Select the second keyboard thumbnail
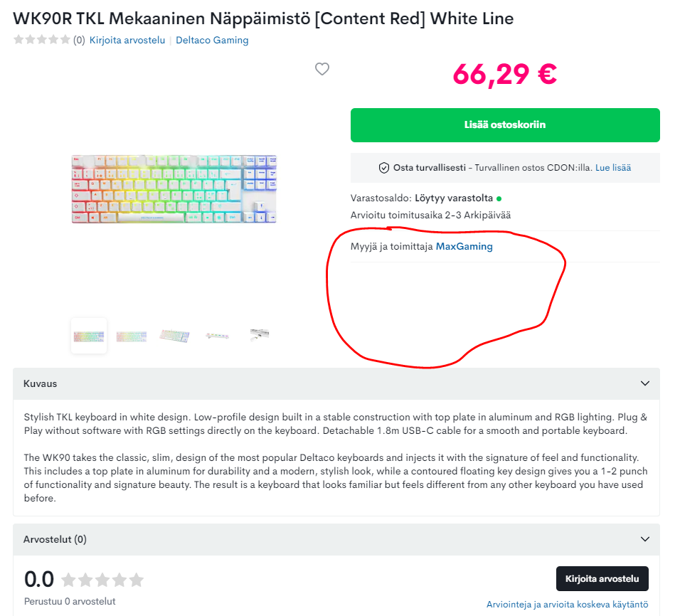Screen dimensions: 680x616 click(x=132, y=336)
